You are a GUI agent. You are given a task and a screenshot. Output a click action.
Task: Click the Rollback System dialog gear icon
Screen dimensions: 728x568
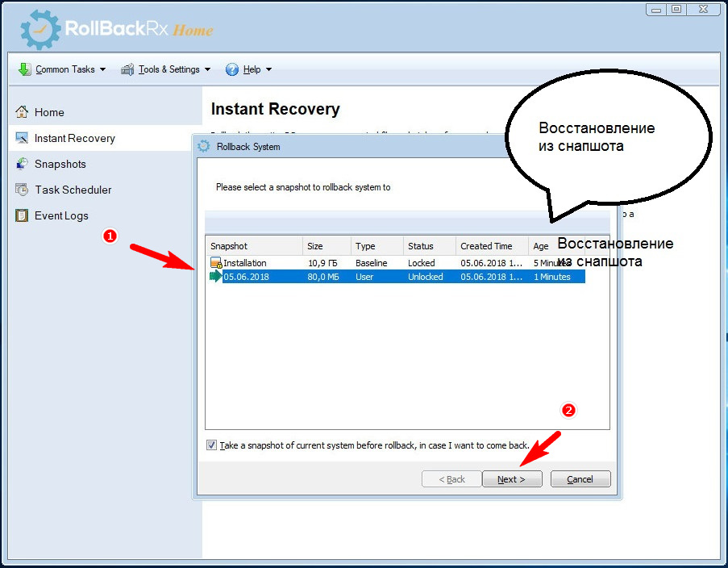pyautogui.click(x=203, y=146)
